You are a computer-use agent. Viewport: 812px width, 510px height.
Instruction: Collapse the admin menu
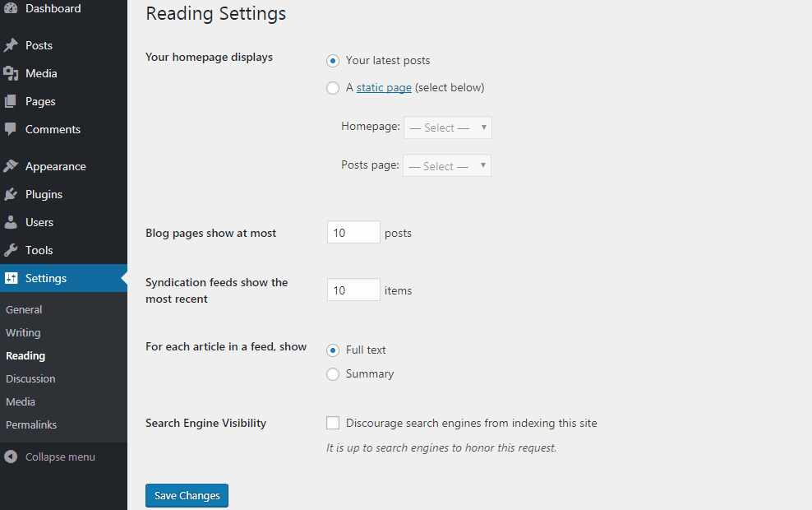click(49, 456)
